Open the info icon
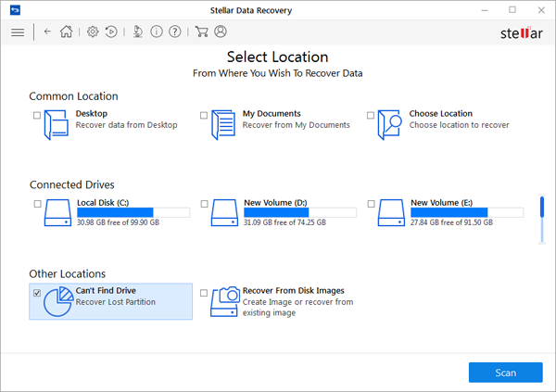This screenshot has width=556, height=392. (x=157, y=32)
